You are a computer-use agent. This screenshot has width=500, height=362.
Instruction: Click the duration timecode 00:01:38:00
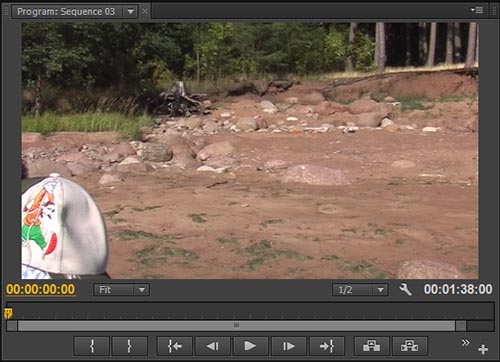[458, 289]
